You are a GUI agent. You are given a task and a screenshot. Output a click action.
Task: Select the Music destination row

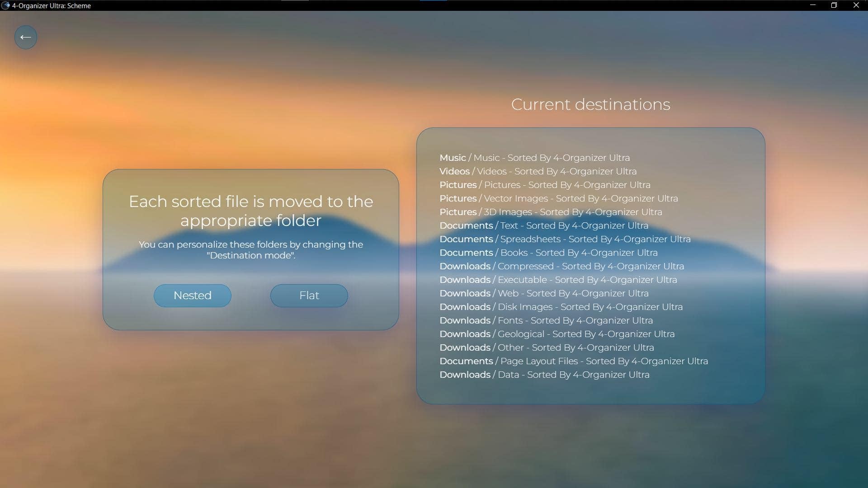coord(535,158)
